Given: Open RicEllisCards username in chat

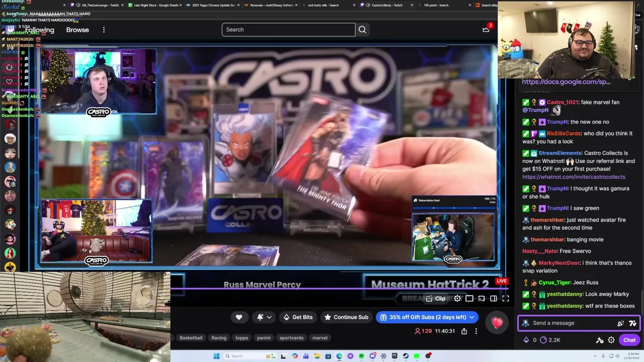Looking at the screenshot, I should (x=563, y=134).
